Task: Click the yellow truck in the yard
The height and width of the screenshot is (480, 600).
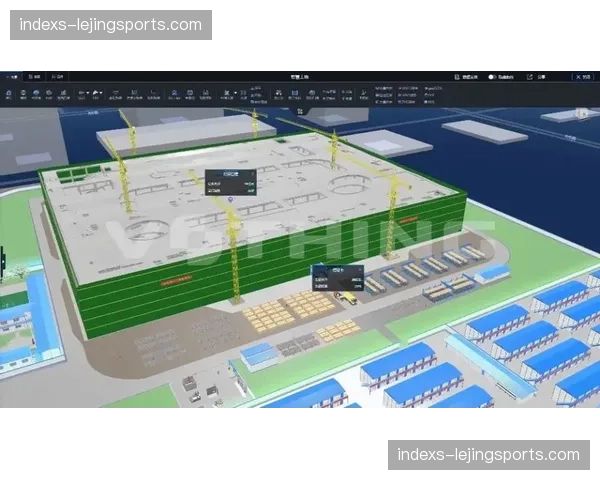Action: pyautogui.click(x=348, y=297)
